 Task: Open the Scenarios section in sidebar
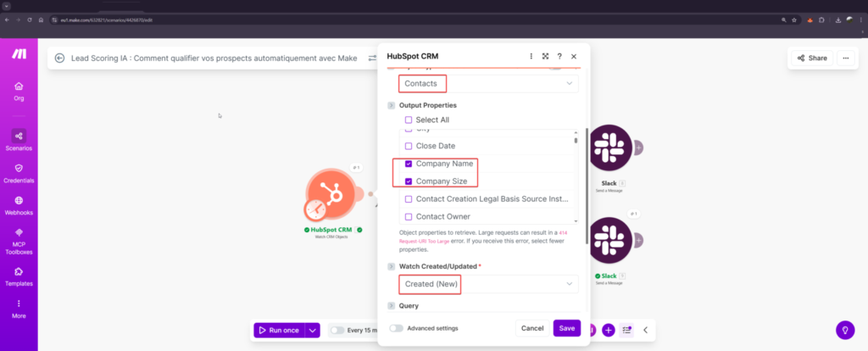point(19,139)
